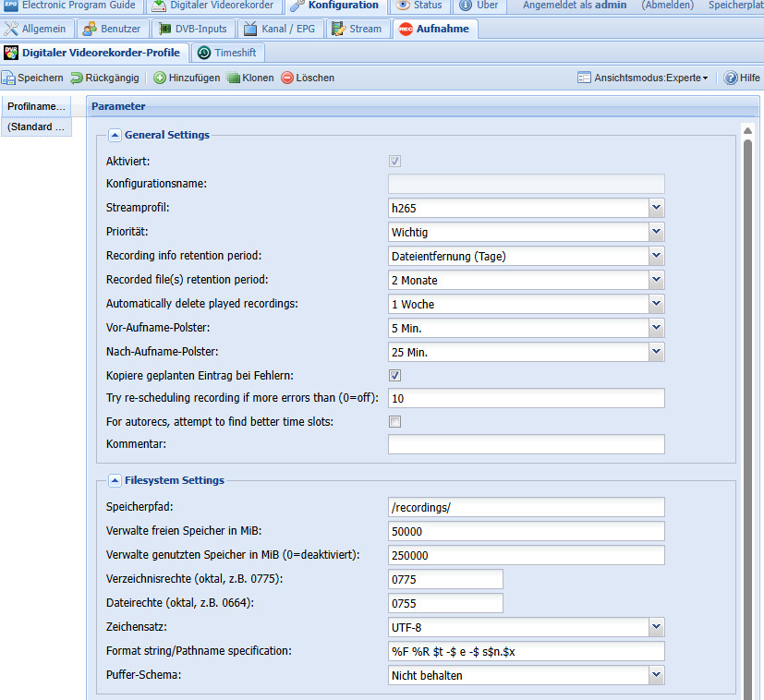764x700 pixels.
Task: Open the Ansichtsmodus Experte dropdown
Action: pos(643,78)
